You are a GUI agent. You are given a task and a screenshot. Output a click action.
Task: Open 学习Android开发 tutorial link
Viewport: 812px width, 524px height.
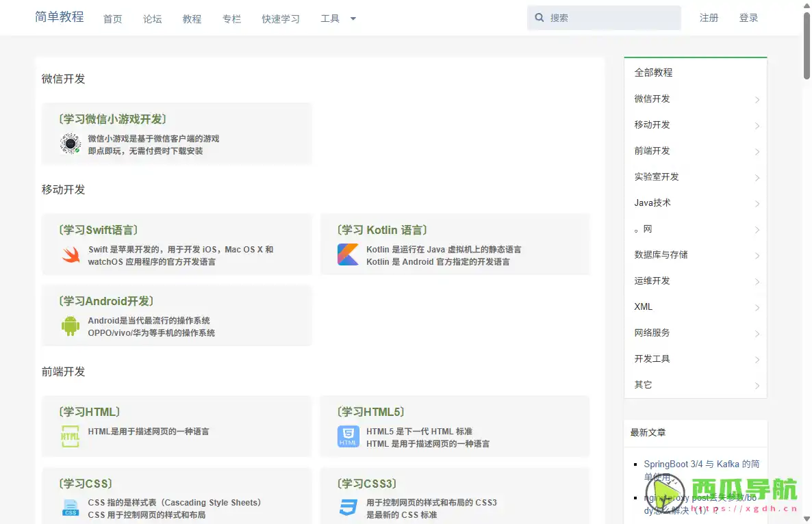coord(106,301)
